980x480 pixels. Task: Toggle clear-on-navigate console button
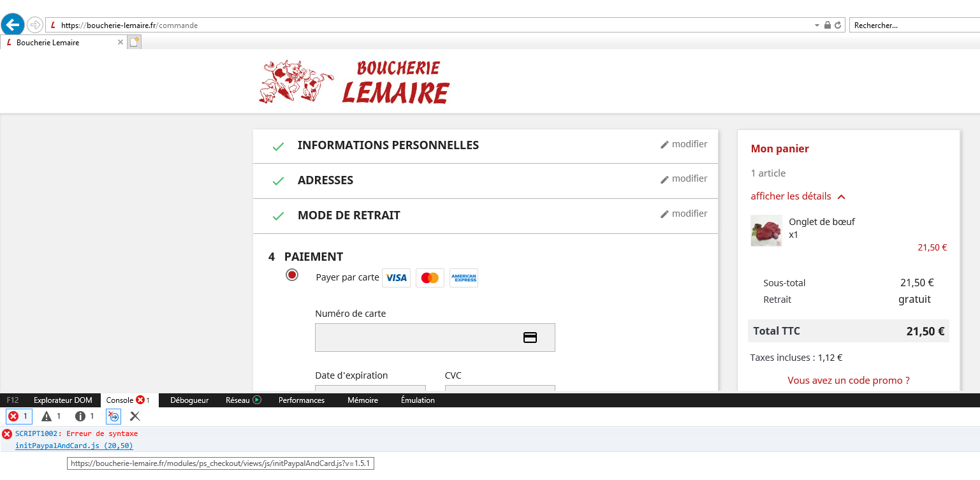tap(113, 416)
